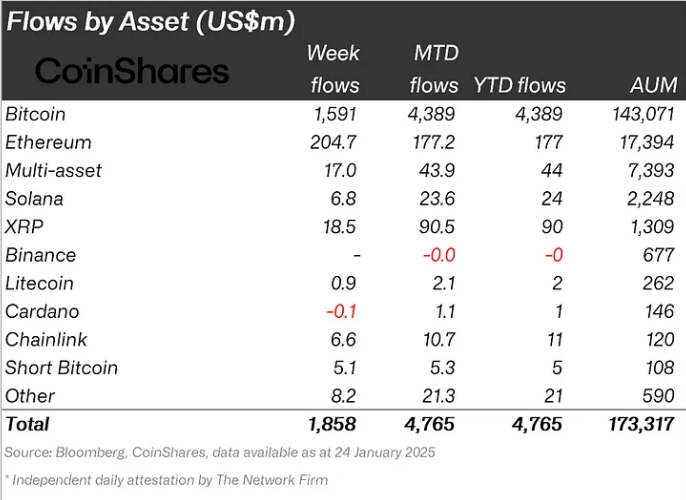Click the Binance row label
Screen dimensions: 686x500
point(41,255)
